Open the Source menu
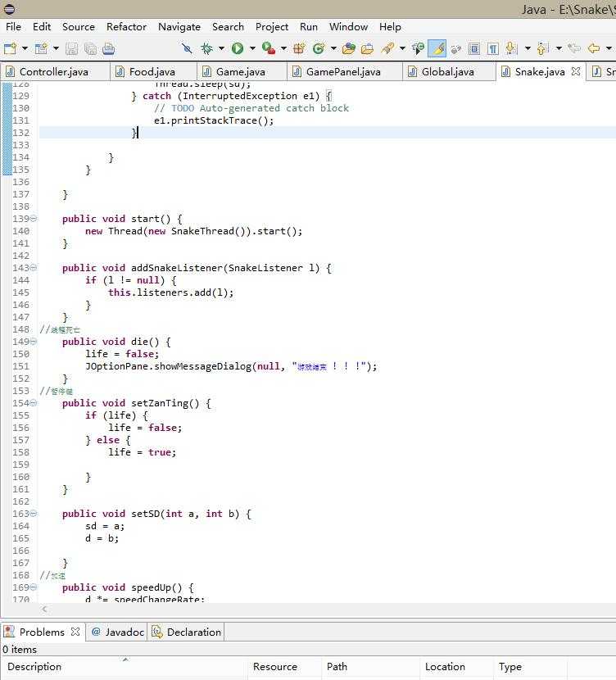 pos(79,27)
